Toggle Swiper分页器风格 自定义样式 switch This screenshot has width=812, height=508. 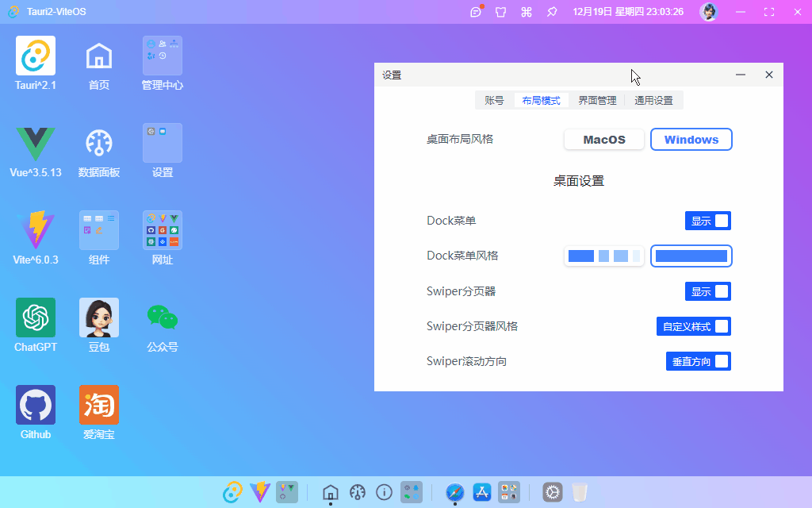[694, 326]
